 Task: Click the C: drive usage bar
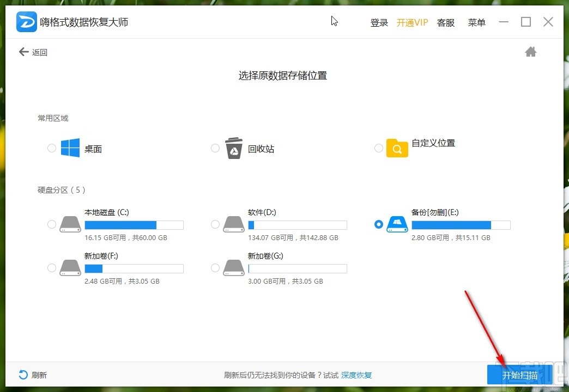(x=134, y=225)
